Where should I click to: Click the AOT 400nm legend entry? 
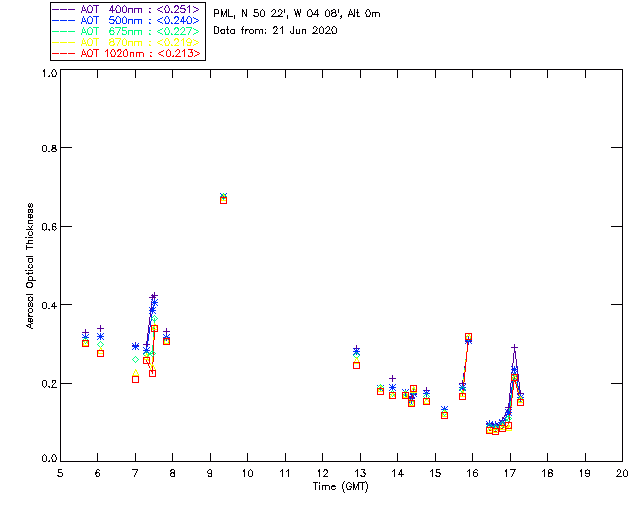point(127,9)
